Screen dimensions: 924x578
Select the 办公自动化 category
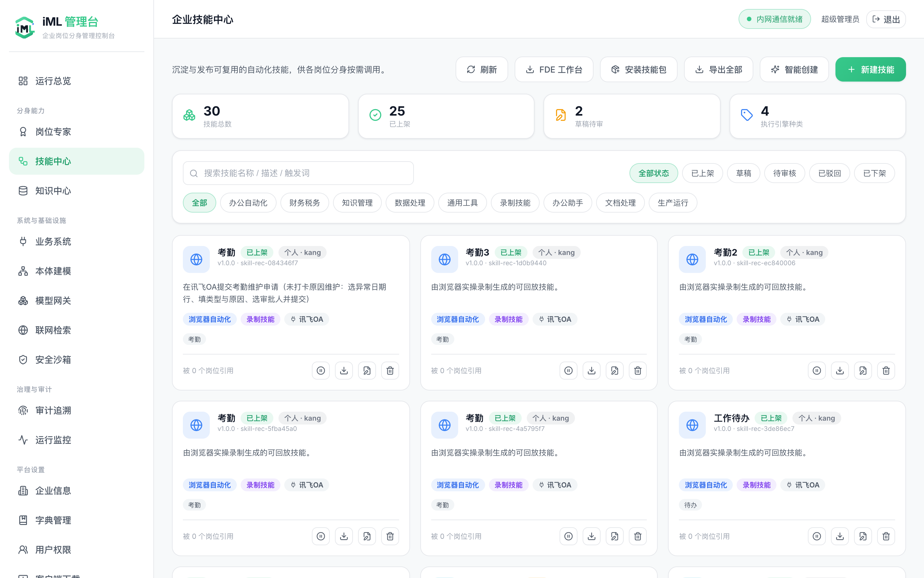(x=248, y=203)
